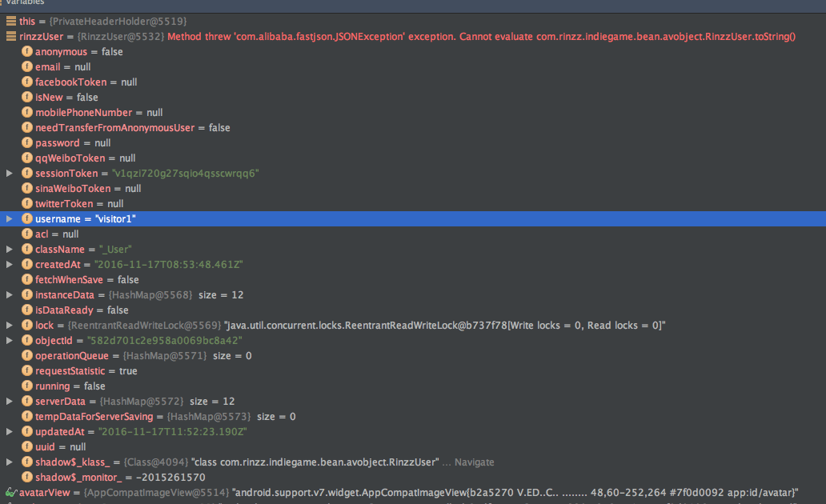This screenshot has width=826, height=504.
Task: Expand the lock ReentrantReadWriteLock node
Action: [10, 326]
